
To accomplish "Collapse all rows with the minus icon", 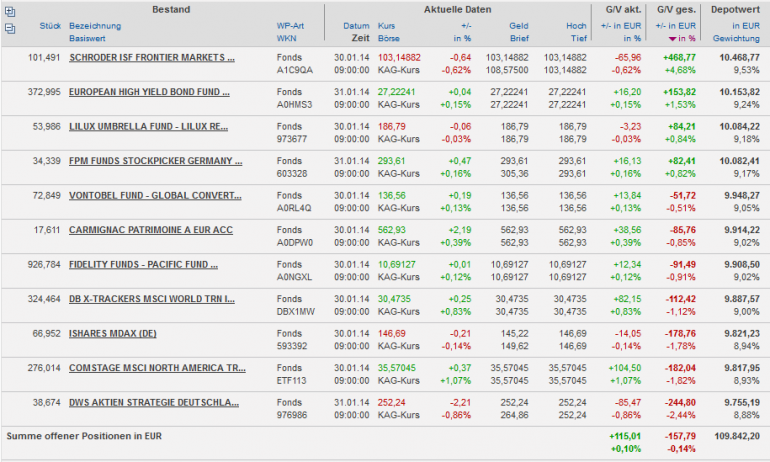I will [x=10, y=28].
